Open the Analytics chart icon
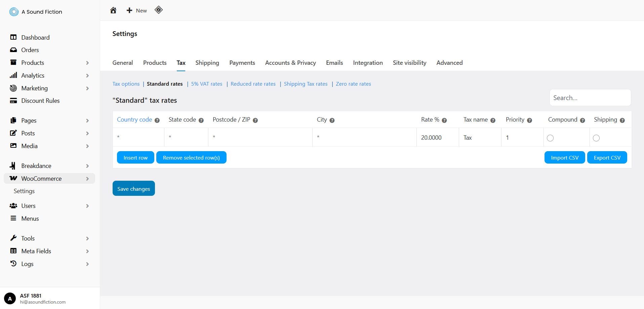This screenshot has width=644, height=309. point(13,75)
